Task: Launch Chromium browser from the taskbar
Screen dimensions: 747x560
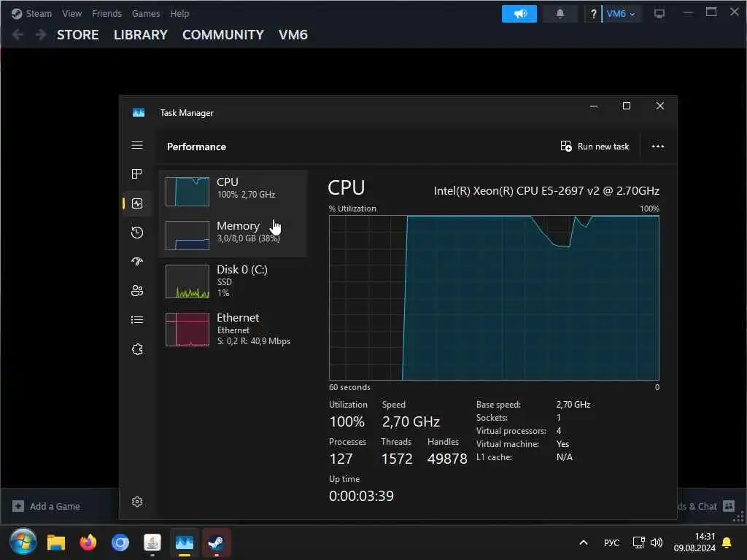Action: (120, 542)
